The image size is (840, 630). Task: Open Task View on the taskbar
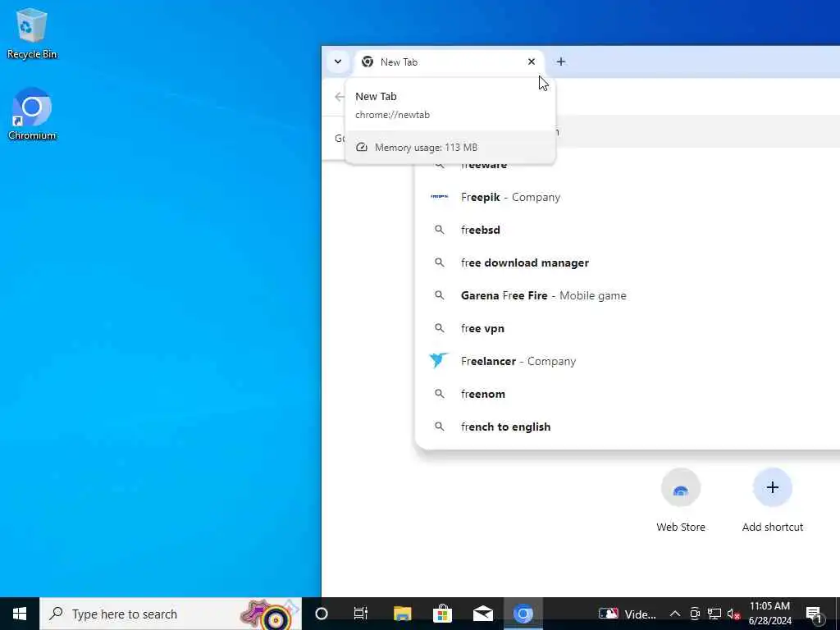click(x=361, y=614)
